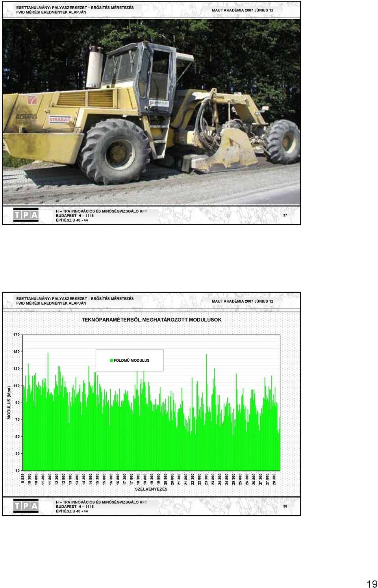Click slide number 38 in the footer
Viewport: 378px width, 588px height.
pyautogui.click(x=285, y=507)
